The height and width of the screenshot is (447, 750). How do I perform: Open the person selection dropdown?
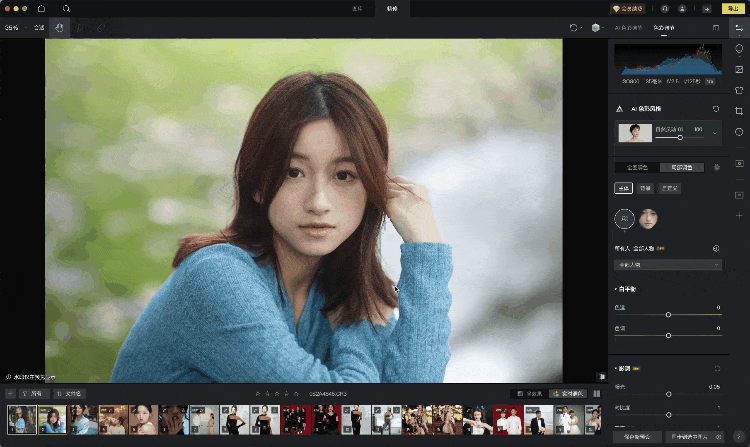click(x=667, y=265)
